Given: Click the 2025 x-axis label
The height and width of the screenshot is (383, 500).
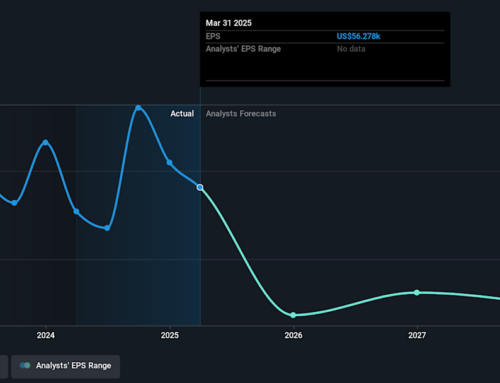Looking at the screenshot, I should 170,335.
